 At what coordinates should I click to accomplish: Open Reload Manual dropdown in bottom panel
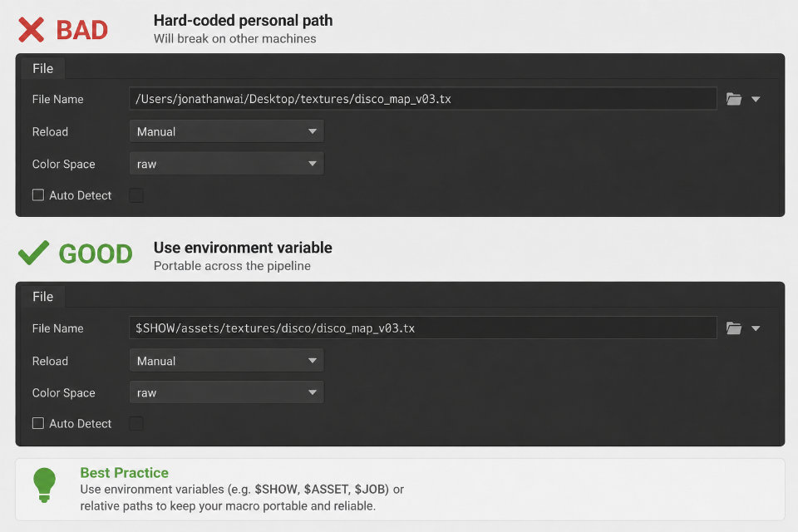[x=226, y=361]
